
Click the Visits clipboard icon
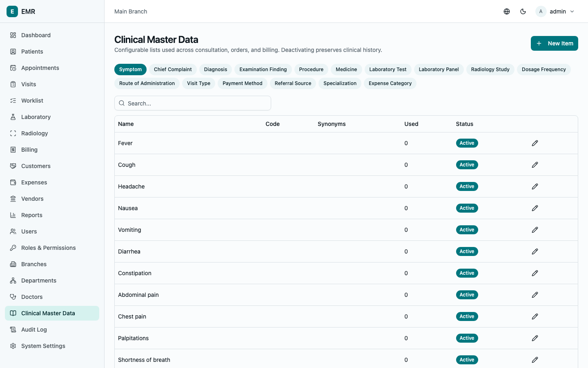tap(13, 84)
